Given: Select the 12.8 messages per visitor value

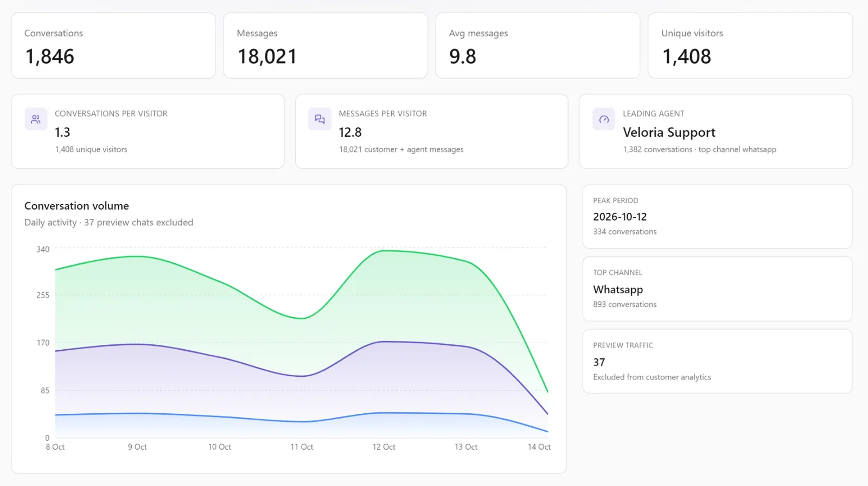Looking at the screenshot, I should point(350,132).
